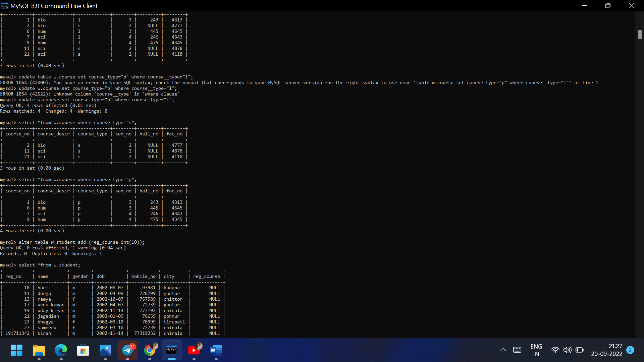This screenshot has width=644, height=362.
Task: Minimize the MySQL Command Line Client window
Action: pyautogui.click(x=585, y=6)
